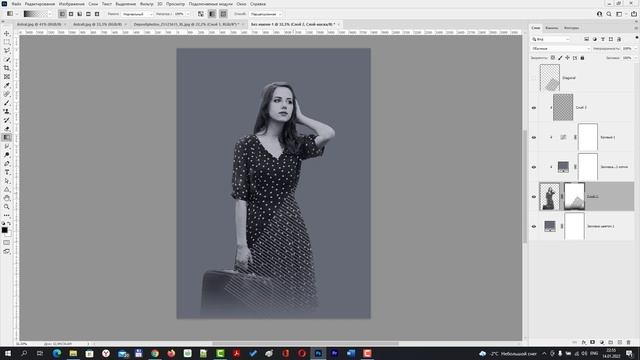Open layer filter kind dropdown
Viewport: 640px width, 360px height.
click(550, 39)
